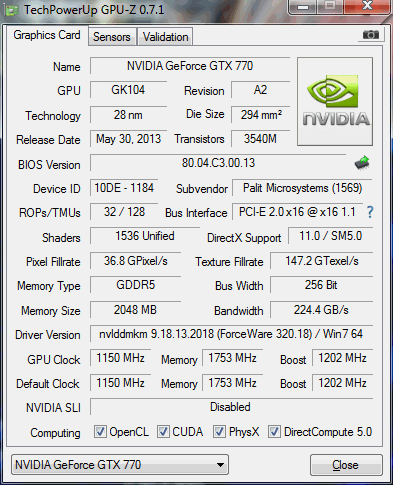Click the BIOS save chip icon
The width and height of the screenshot is (393, 485).
[362, 163]
